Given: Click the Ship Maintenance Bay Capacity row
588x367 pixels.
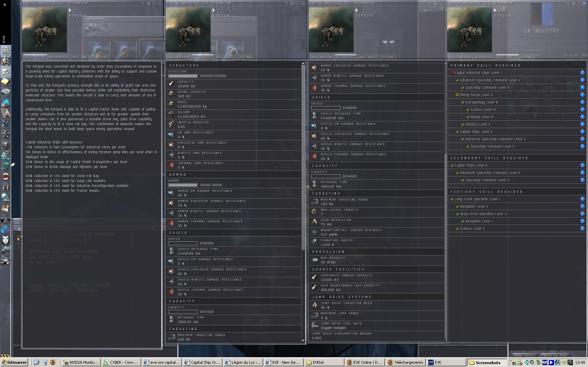Looking at the screenshot, I should pos(377,288).
